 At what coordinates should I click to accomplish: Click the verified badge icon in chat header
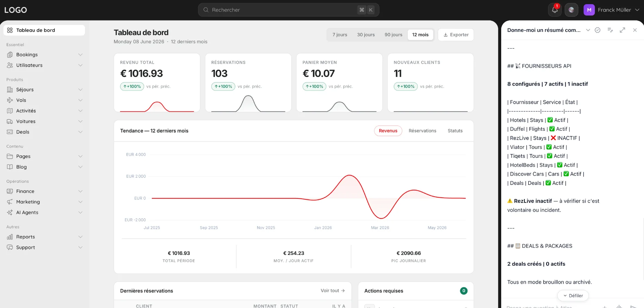point(598,30)
